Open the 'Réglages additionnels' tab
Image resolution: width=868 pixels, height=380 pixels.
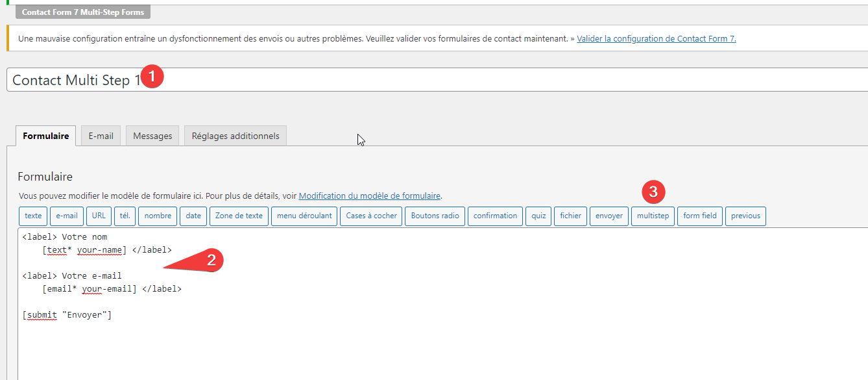coord(235,136)
